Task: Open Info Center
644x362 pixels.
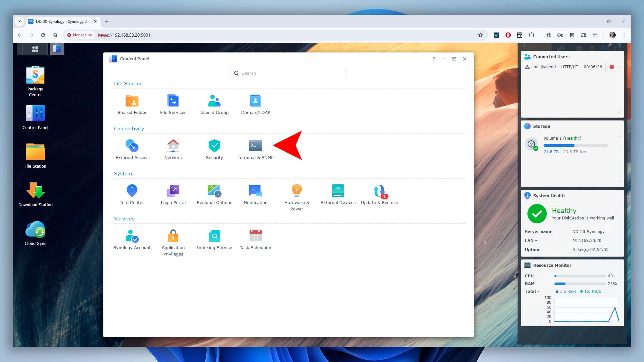Action: (132, 195)
